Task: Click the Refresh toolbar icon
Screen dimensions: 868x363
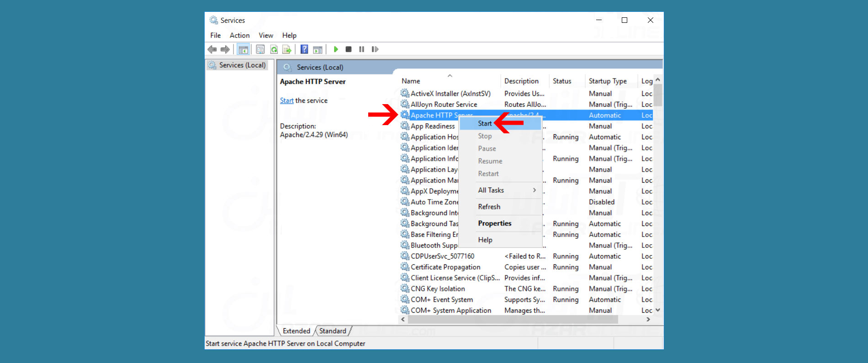Action: pyautogui.click(x=274, y=49)
